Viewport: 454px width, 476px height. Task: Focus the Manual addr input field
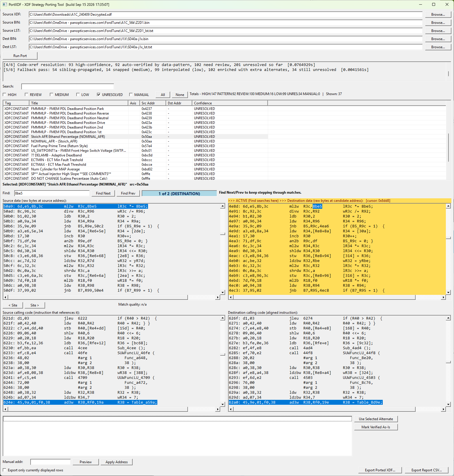(x=51, y=462)
